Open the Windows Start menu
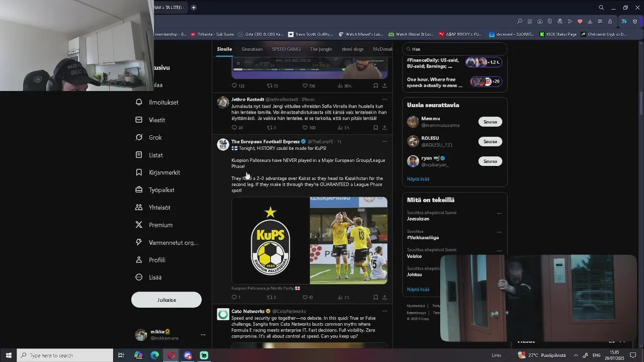 8,355
